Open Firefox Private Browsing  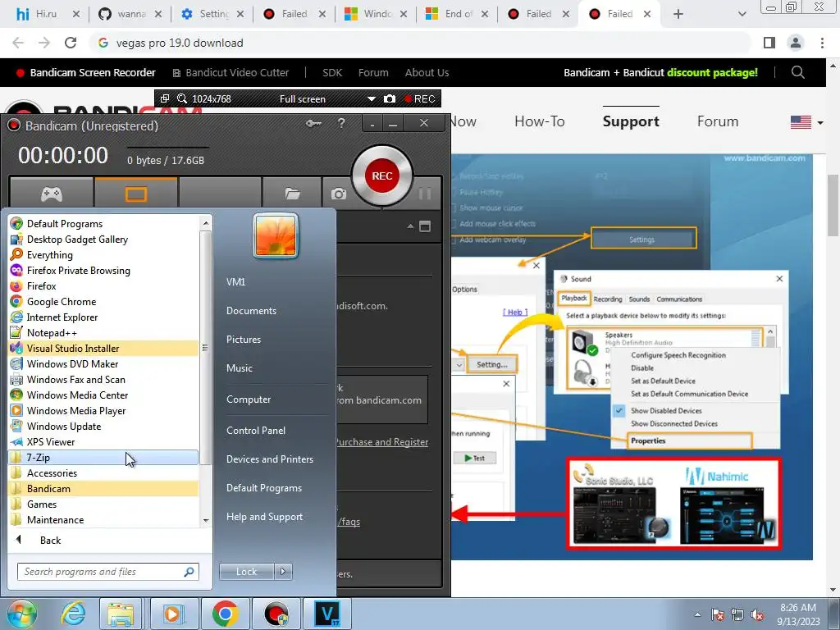click(x=104, y=270)
